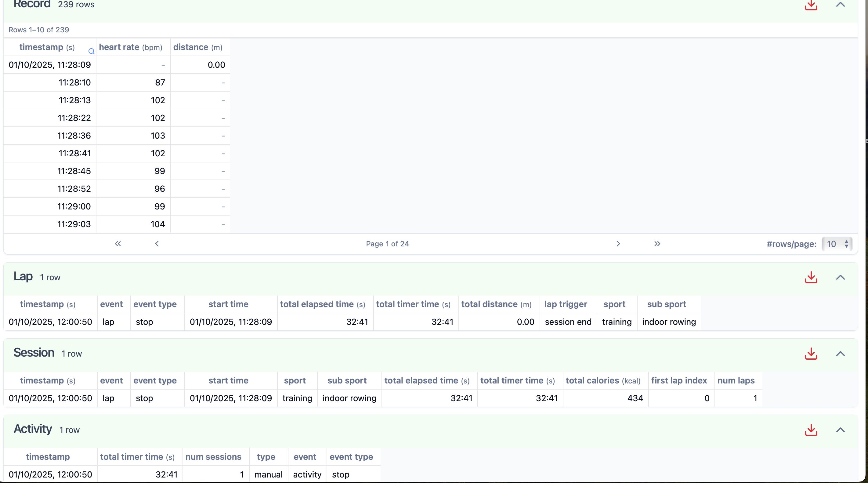The height and width of the screenshot is (483, 868).
Task: Click Session total calories column header
Action: coord(603,380)
